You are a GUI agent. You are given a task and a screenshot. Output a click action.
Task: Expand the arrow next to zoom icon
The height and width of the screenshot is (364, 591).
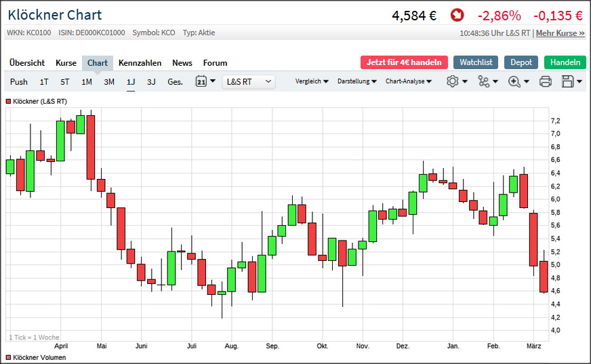(x=527, y=81)
